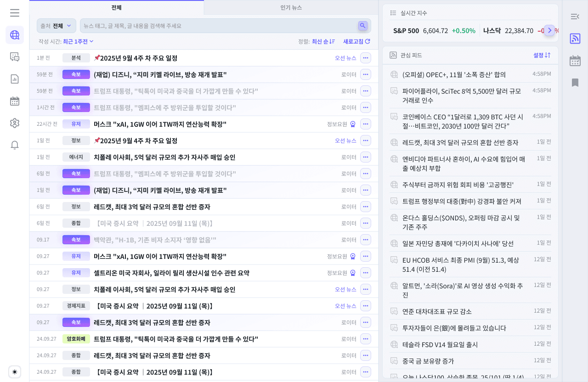Screen dimensions: 588x382
Task: Click the chat icon beside the 코인베이스 CEO item
Action: click(x=394, y=117)
